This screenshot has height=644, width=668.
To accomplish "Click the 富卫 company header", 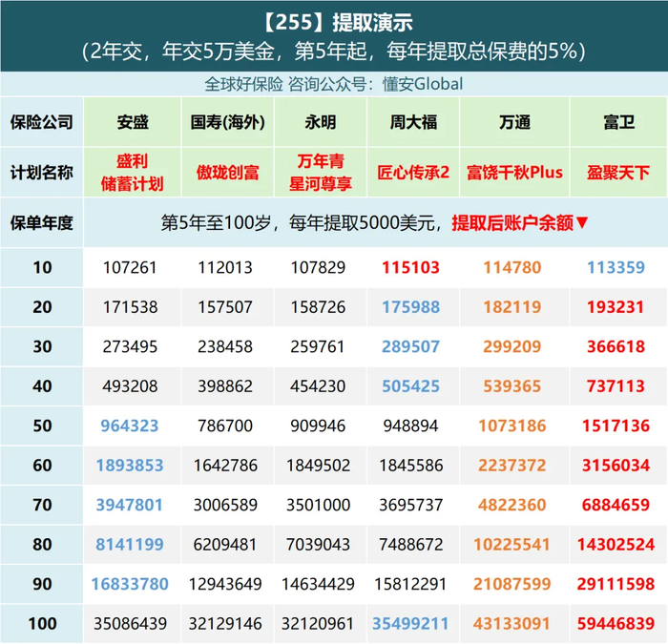I will 619,122.
